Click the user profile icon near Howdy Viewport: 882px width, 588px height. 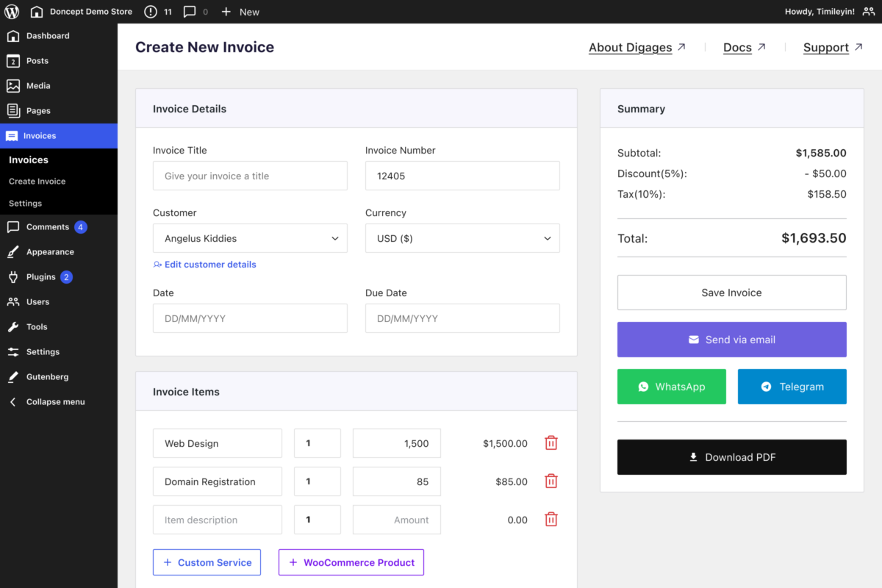869,12
